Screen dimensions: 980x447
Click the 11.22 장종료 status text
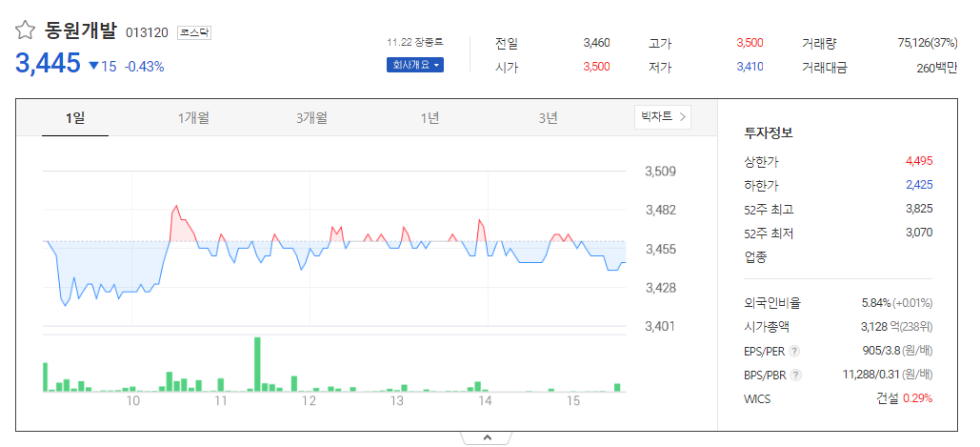pos(415,43)
